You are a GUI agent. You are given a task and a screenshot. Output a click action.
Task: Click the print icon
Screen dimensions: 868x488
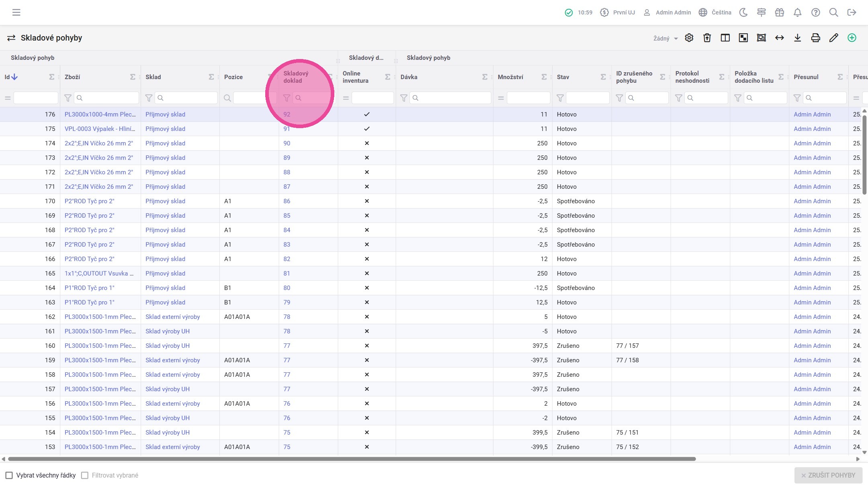pos(815,38)
